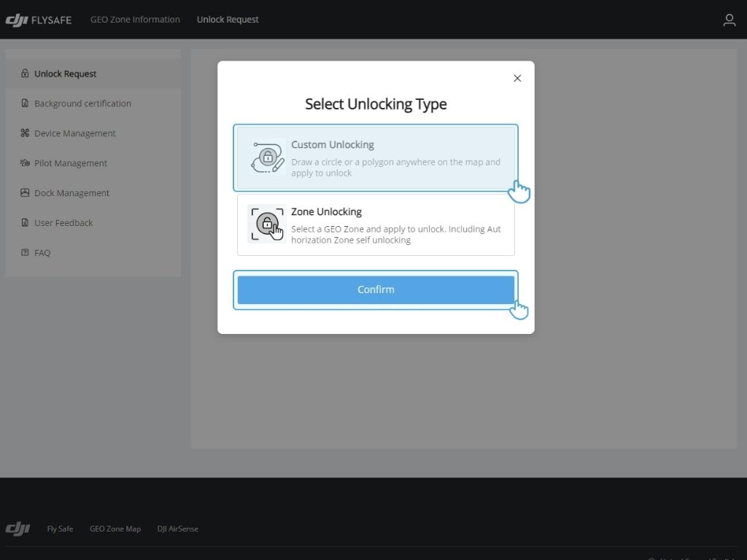Image resolution: width=747 pixels, height=560 pixels.
Task: Click the Zone Unlocking lock icon
Action: coord(267,222)
